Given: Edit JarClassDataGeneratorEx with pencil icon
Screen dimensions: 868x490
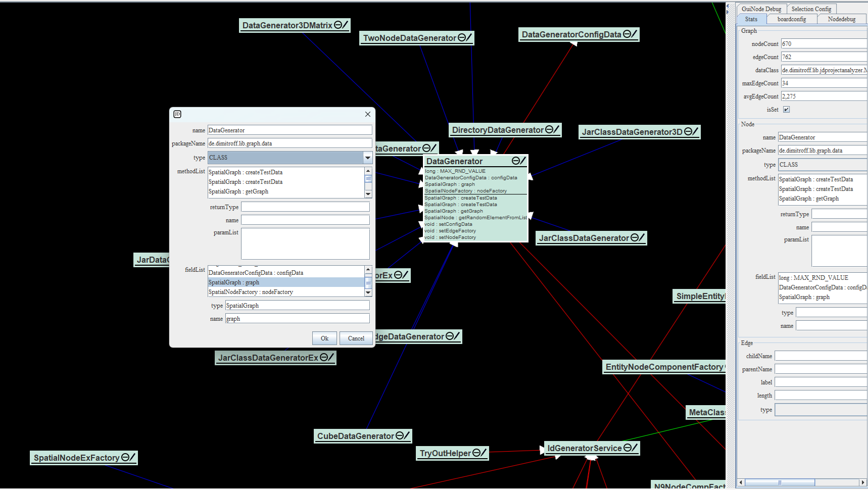Looking at the screenshot, I should click(x=331, y=357).
